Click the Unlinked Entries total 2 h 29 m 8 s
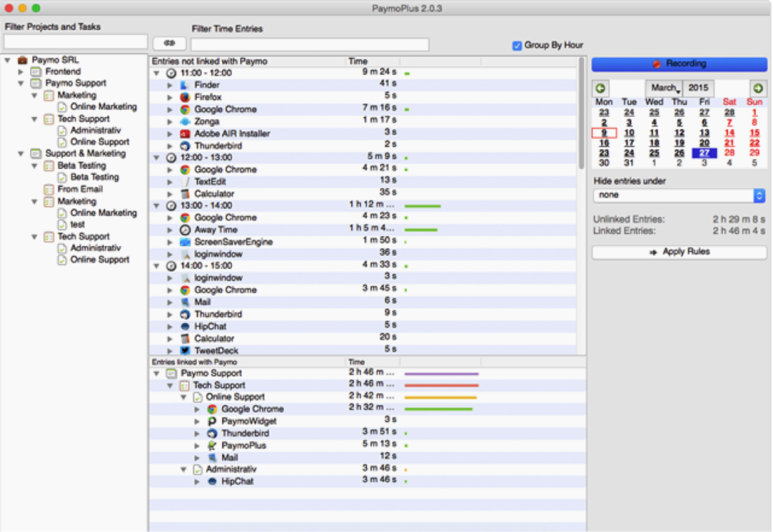Image resolution: width=773 pixels, height=532 pixels. [738, 219]
